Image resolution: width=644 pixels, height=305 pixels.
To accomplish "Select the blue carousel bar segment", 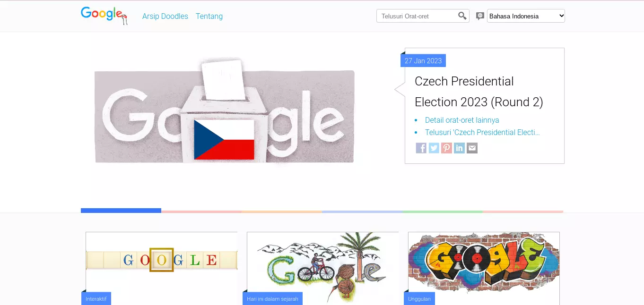I will click(121, 211).
